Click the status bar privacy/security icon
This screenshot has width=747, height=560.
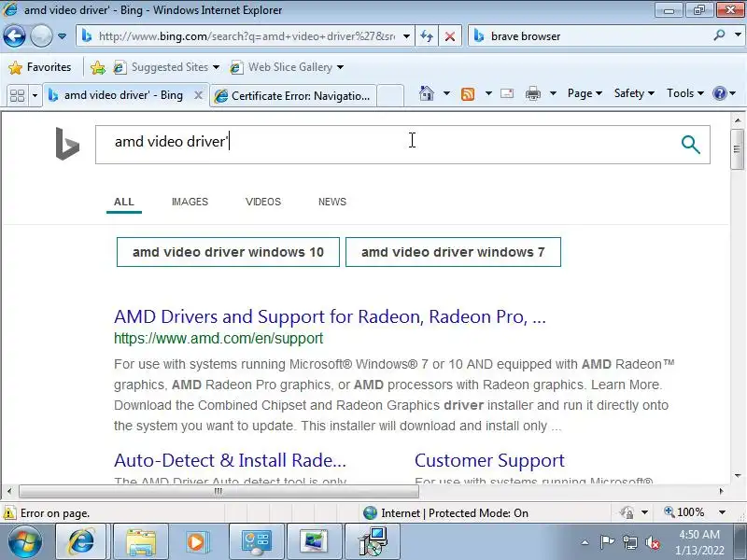tap(627, 512)
